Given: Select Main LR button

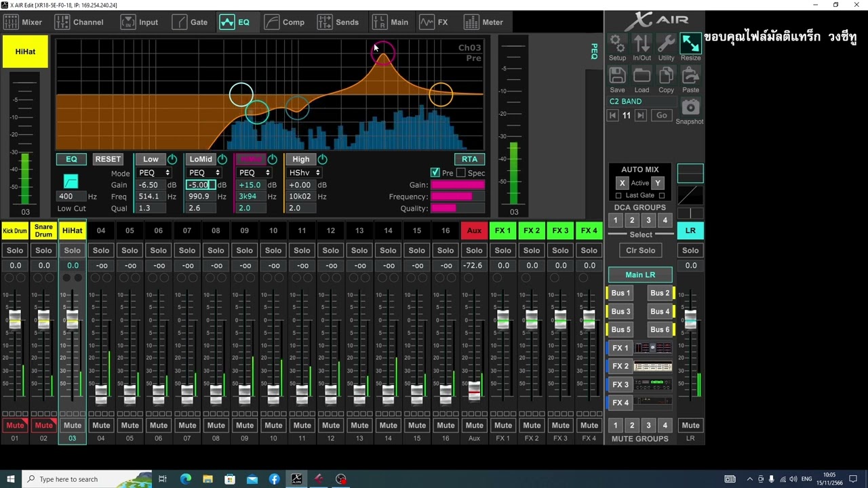Looking at the screenshot, I should [x=640, y=274].
